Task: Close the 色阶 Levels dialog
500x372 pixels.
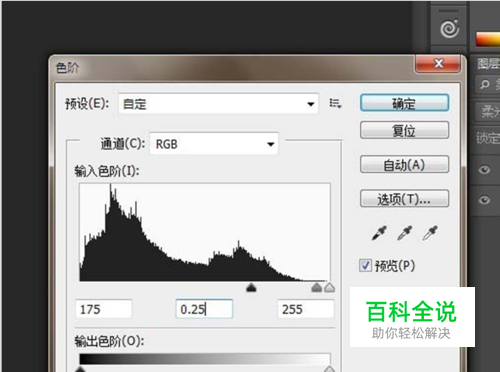Action: point(439,63)
